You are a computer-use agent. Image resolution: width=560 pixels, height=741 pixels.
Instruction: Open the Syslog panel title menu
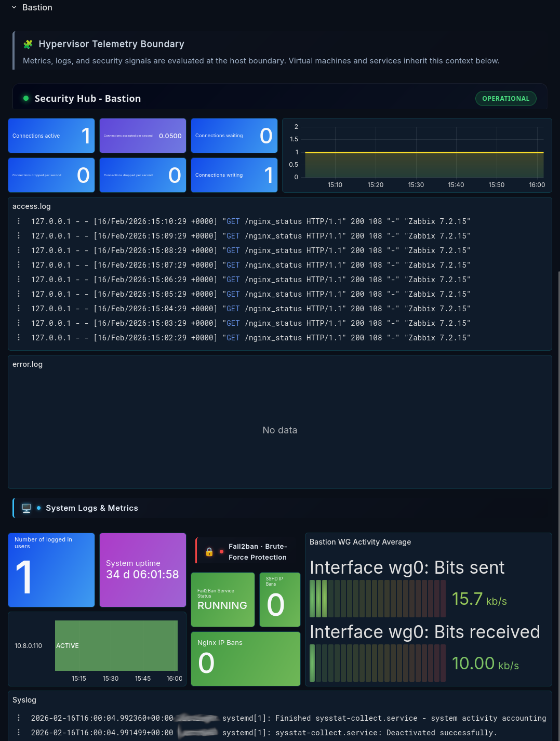[24, 700]
